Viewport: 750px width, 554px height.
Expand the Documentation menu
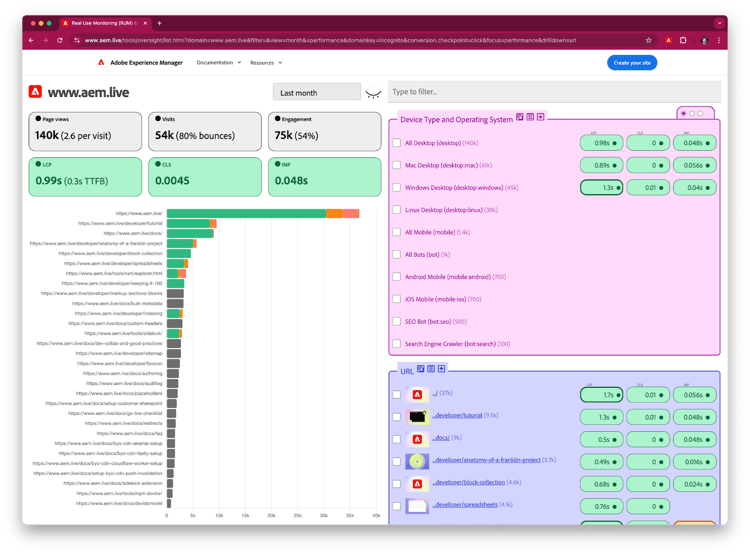(x=219, y=63)
